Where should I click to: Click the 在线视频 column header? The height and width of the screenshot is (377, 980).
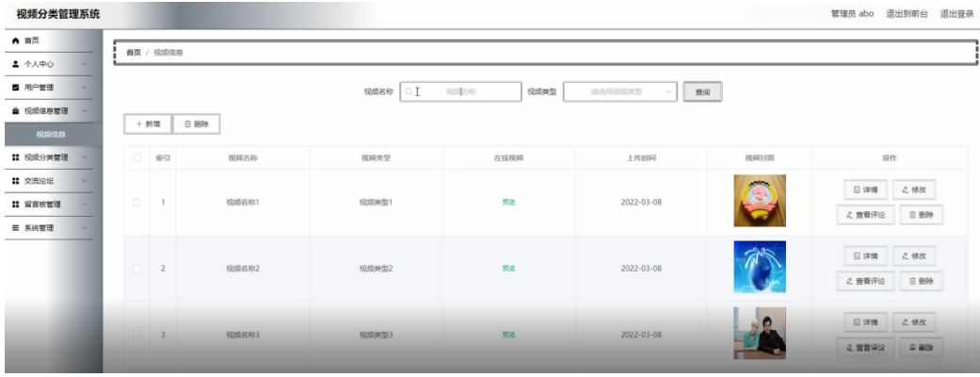pos(508,158)
